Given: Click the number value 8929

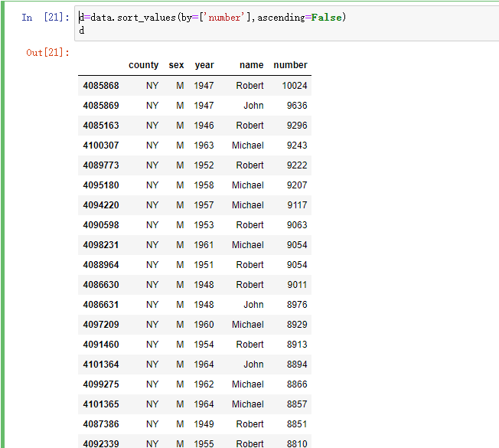Looking at the screenshot, I should (x=297, y=325).
